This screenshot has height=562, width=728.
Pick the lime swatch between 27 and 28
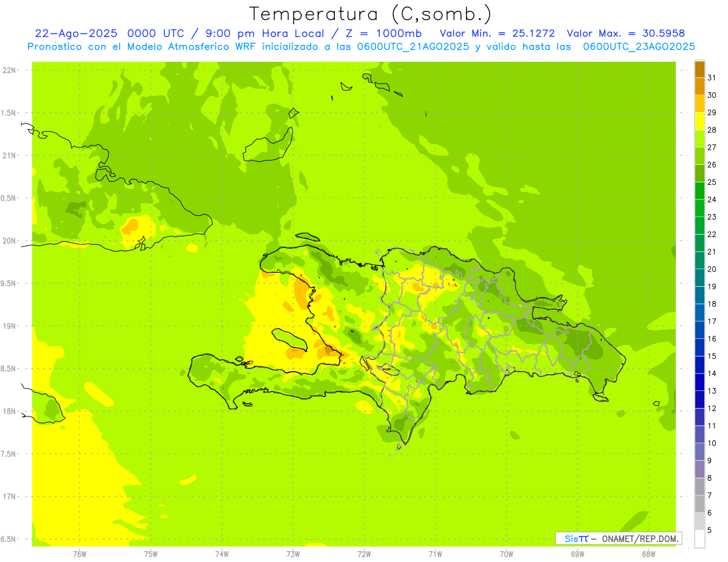[699, 139]
